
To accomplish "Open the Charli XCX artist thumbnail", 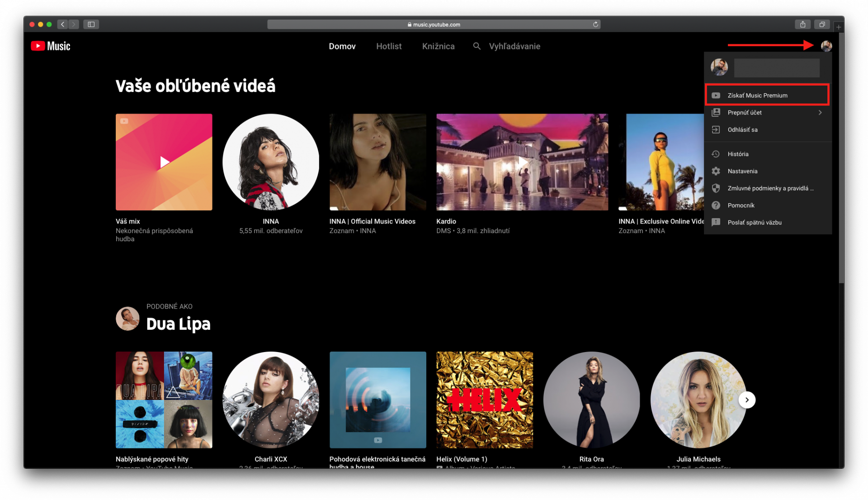I will point(271,400).
